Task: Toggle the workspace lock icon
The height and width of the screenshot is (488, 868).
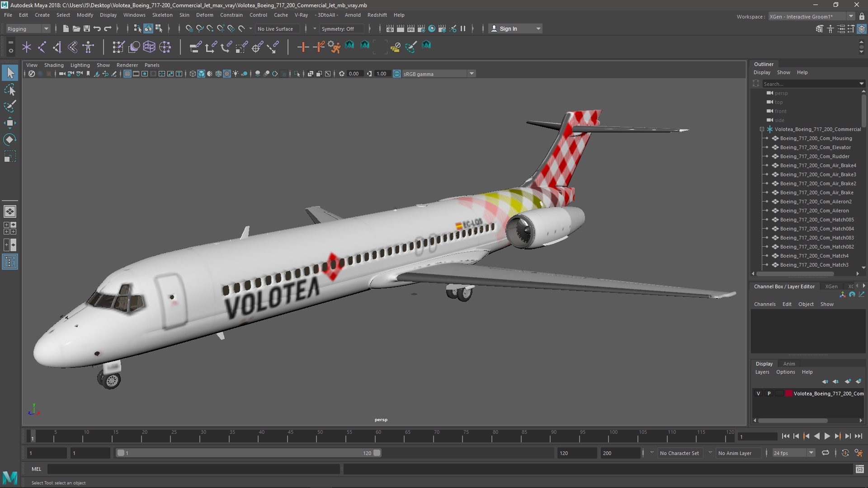Action: click(862, 17)
